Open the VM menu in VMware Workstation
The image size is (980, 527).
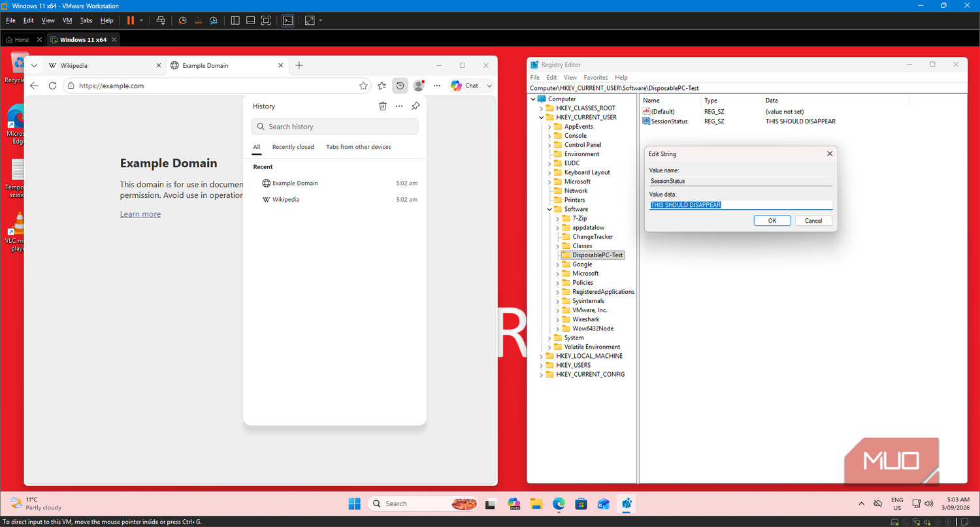pos(67,20)
